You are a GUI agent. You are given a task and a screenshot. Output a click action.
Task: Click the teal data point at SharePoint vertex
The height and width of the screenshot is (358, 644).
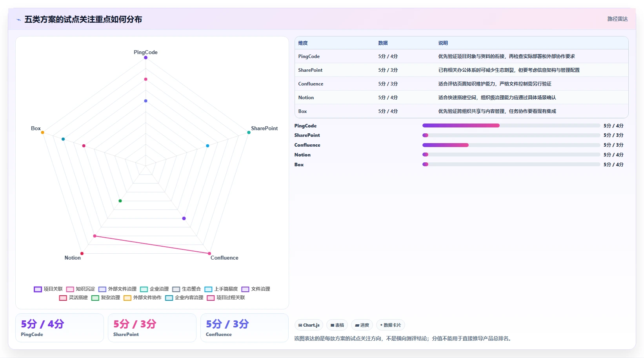pos(249,133)
